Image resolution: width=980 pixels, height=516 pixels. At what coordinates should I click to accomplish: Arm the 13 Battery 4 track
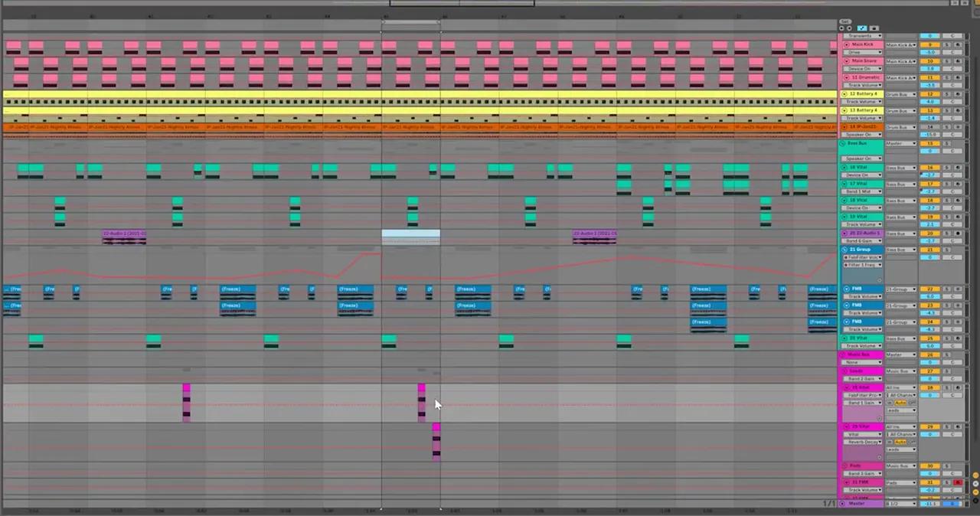958,110
